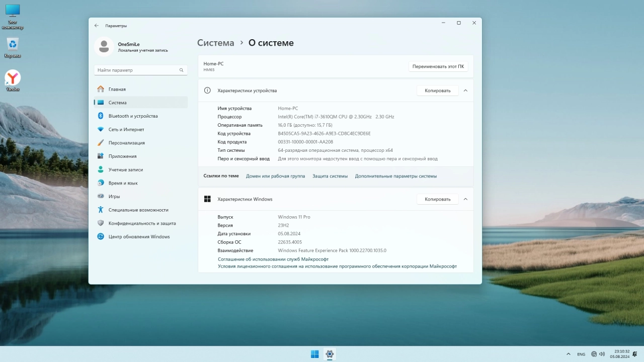The height and width of the screenshot is (362, 644).
Task: Open Игры settings category
Action: pos(140,197)
